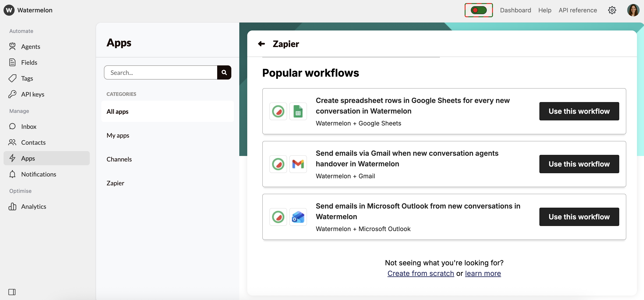Screen dimensions: 644x300
Task: Open the settings gear
Action: point(612,10)
